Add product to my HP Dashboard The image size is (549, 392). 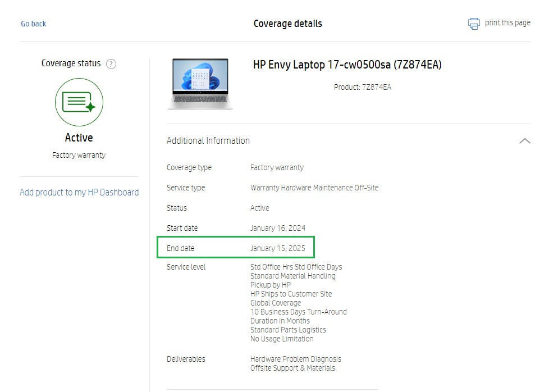(x=79, y=193)
